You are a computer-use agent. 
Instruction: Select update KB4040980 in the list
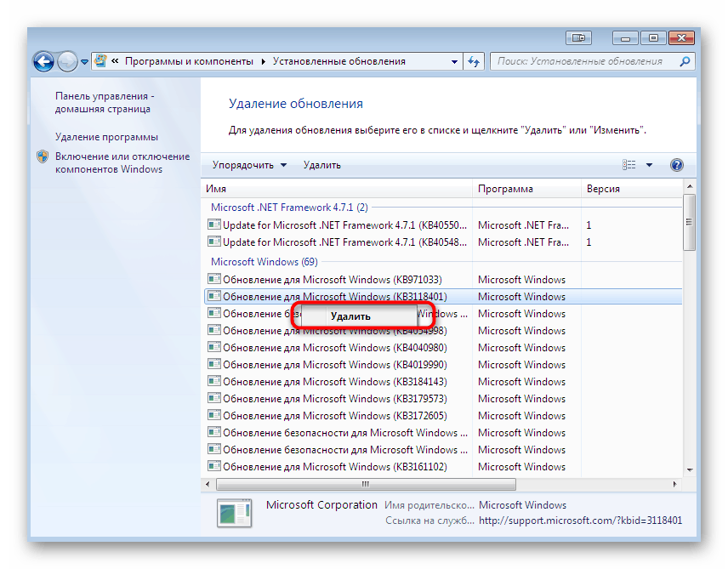click(443, 347)
